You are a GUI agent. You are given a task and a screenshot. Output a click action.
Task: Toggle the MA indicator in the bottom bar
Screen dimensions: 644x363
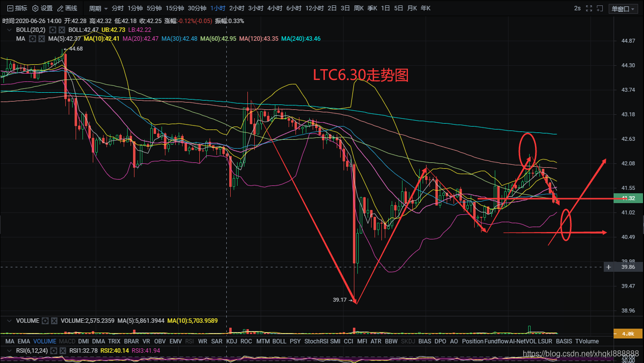click(x=10, y=341)
